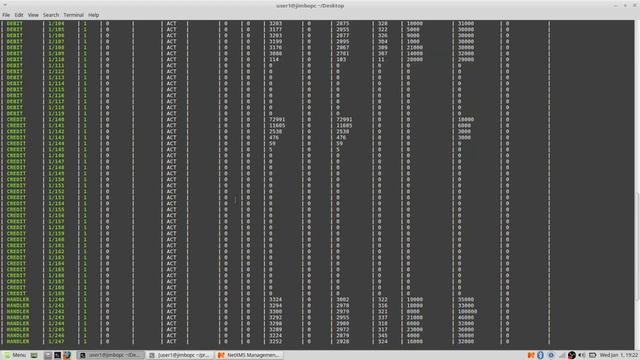Click the orange NetXMS tray icon
This screenshot has height=360, width=640.
531,355
